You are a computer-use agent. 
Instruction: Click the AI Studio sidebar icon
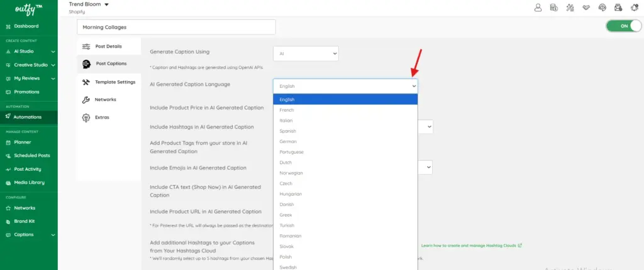[8, 51]
